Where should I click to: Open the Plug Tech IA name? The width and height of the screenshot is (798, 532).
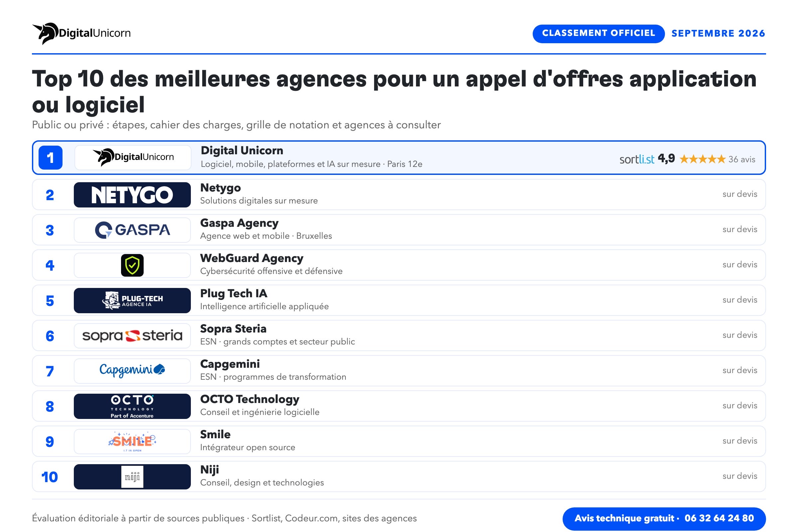[234, 293]
